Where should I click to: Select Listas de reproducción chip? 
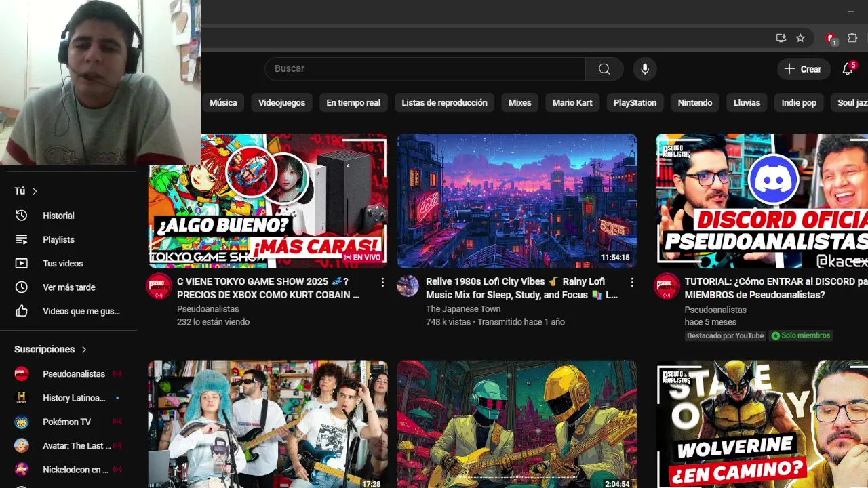point(444,102)
